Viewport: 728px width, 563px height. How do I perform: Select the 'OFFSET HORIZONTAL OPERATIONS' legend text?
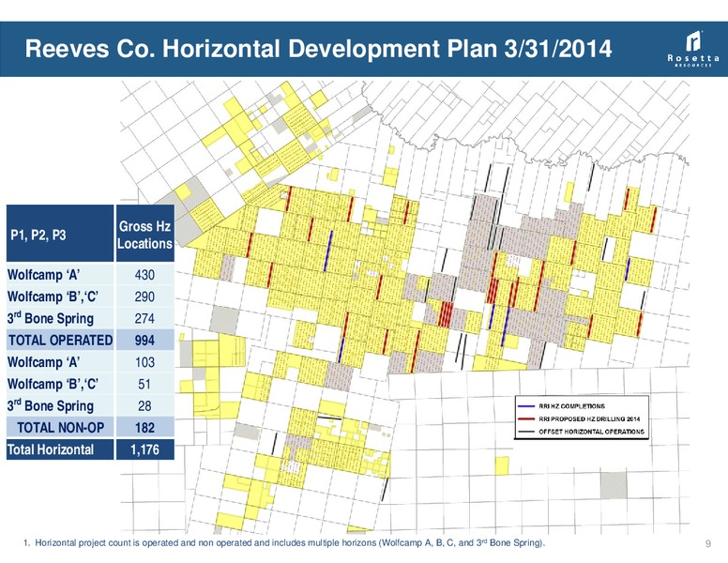[591, 432]
